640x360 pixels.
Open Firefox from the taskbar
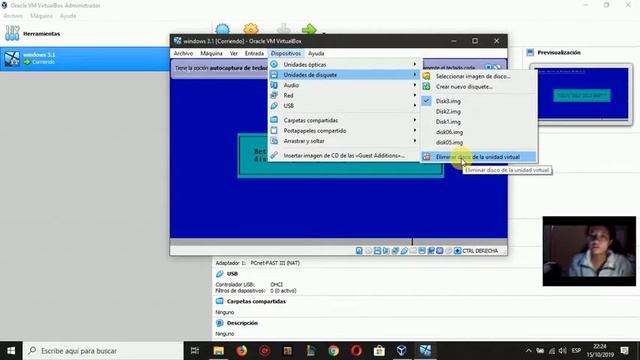point(242,351)
